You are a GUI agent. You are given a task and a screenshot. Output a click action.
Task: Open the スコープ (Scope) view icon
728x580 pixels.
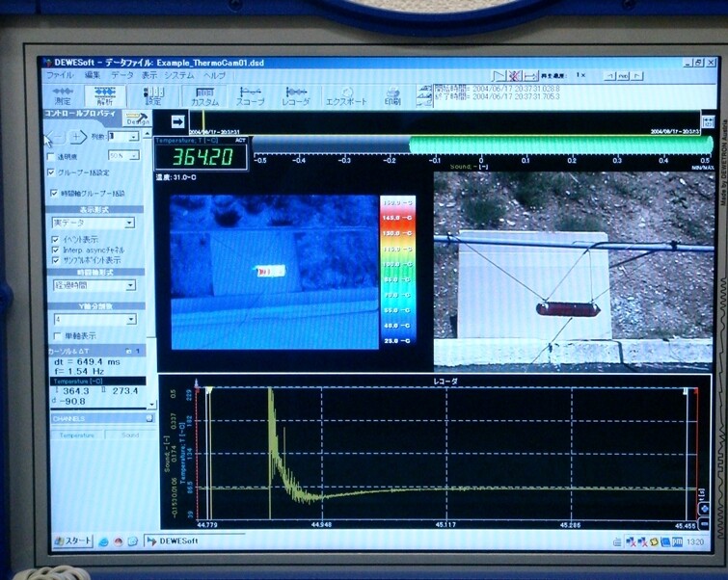click(250, 95)
